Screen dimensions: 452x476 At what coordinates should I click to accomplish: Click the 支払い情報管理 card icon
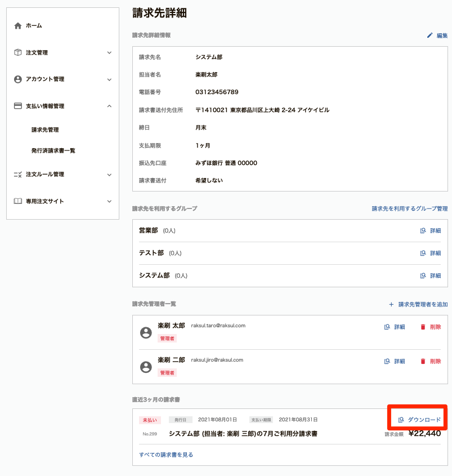click(x=18, y=106)
